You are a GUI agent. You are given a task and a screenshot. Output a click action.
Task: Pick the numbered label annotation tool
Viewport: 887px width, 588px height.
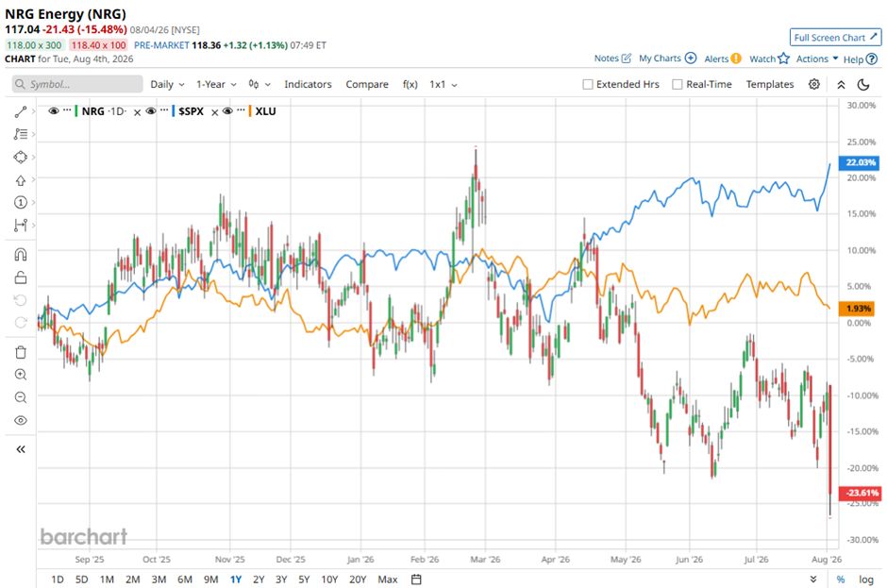21,203
